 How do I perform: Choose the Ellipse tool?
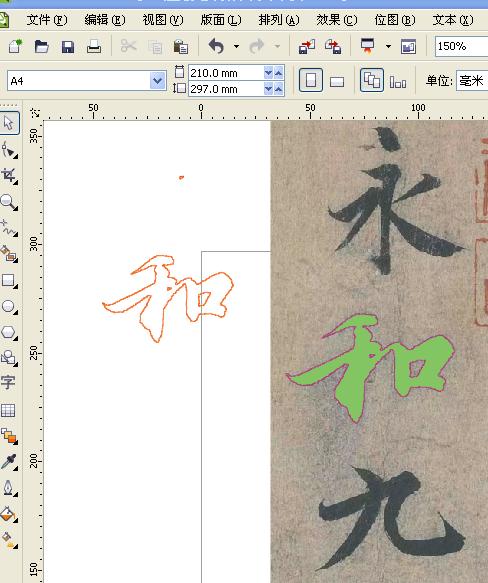click(9, 306)
